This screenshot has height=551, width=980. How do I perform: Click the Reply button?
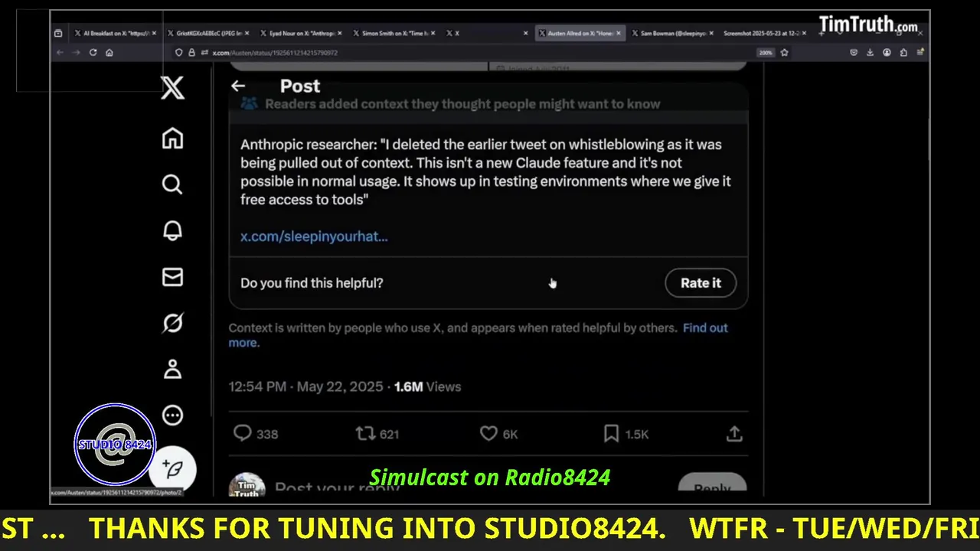(x=712, y=487)
